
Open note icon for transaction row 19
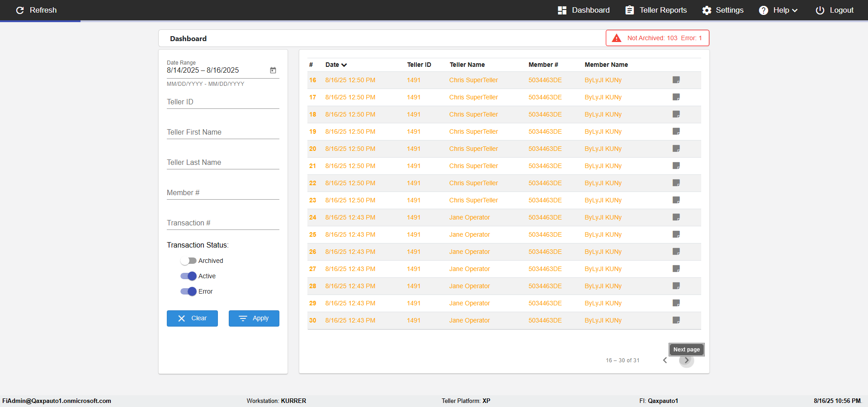tap(676, 131)
